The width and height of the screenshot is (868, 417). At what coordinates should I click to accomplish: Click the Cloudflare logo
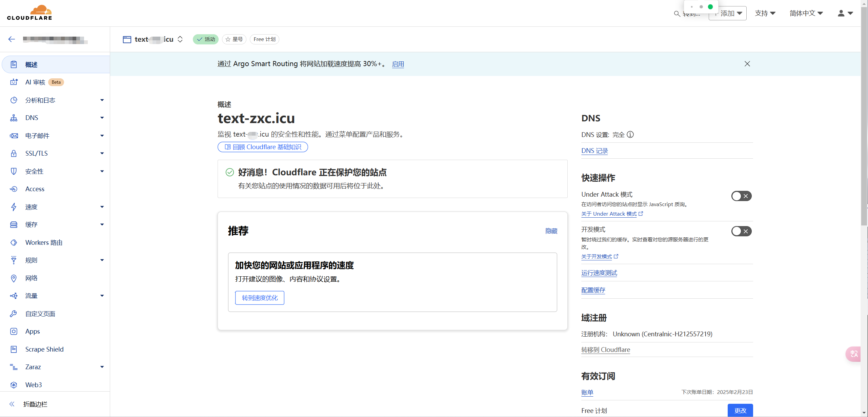pos(29,13)
